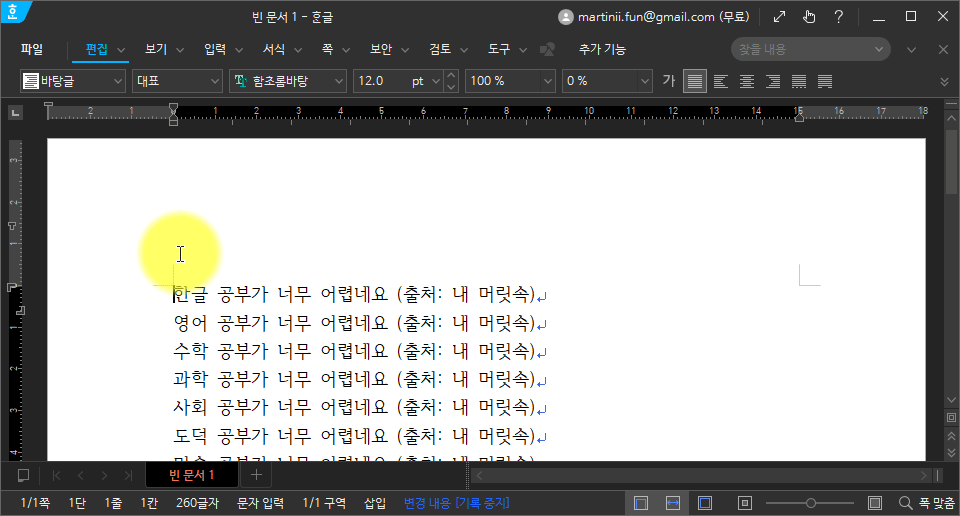Click the document list icon at bottom left
The height and width of the screenshot is (516, 960).
23,476
